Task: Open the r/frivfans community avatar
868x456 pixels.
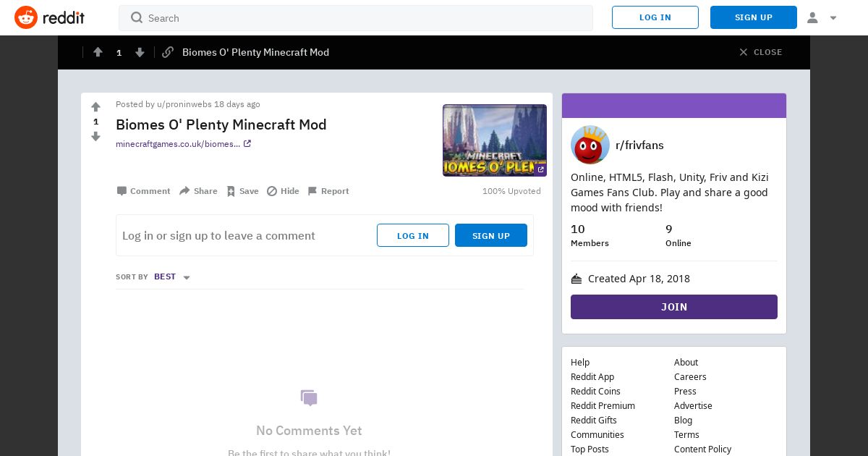Action: click(590, 145)
